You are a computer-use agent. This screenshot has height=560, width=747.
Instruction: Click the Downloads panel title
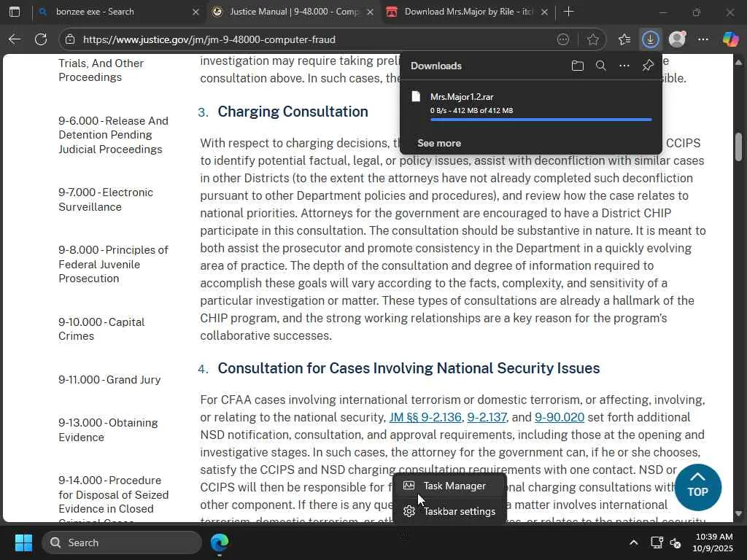[x=436, y=66]
